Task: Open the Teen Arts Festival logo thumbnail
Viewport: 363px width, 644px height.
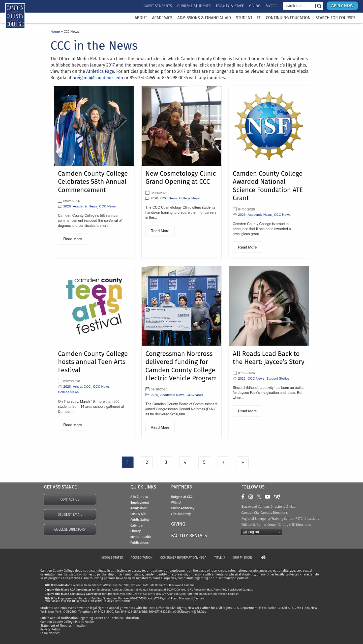Action: (x=94, y=306)
